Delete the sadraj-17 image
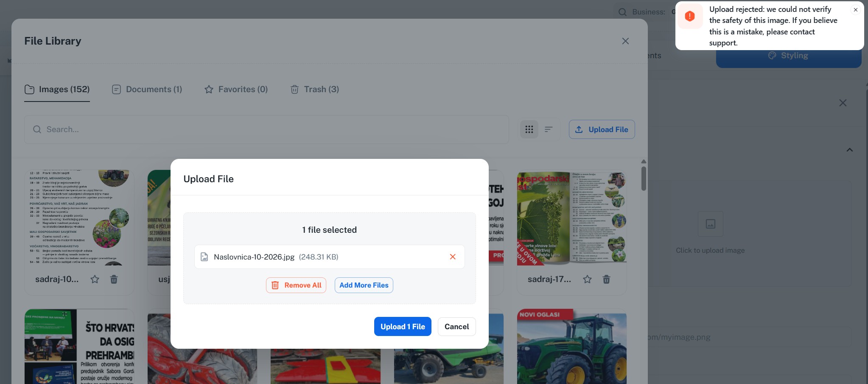The width and height of the screenshot is (868, 384). click(x=606, y=279)
